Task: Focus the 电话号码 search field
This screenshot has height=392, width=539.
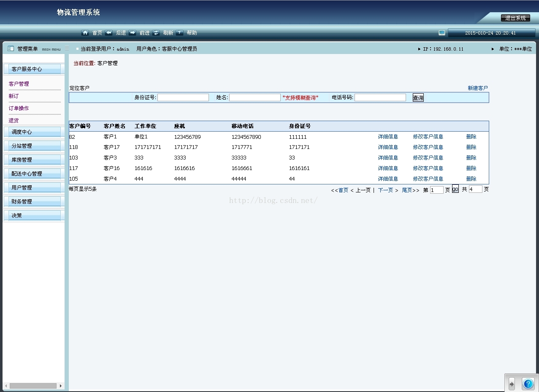Action: click(x=380, y=97)
